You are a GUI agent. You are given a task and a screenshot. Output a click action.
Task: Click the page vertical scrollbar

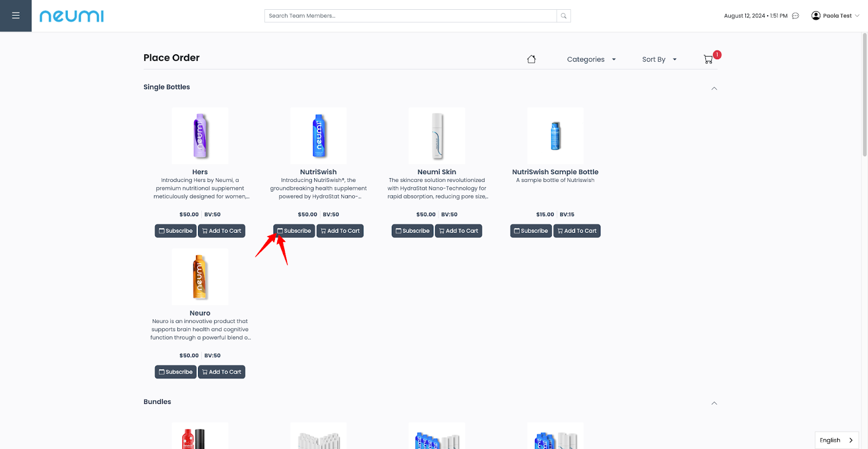[x=865, y=95]
